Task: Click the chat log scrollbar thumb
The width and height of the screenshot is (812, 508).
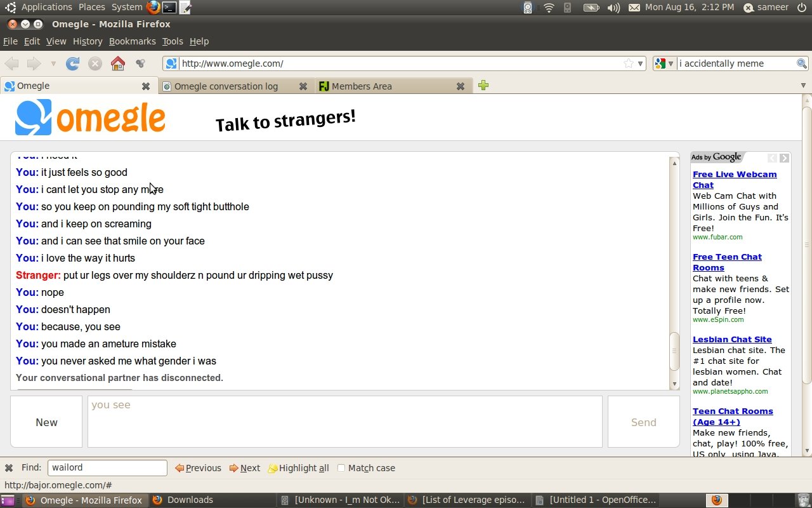Action: click(674, 351)
